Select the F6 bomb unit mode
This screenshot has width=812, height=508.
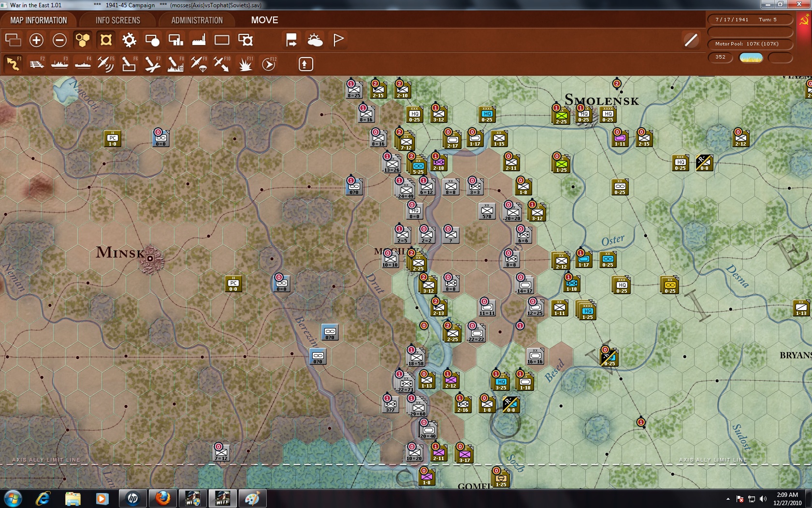pos(129,64)
